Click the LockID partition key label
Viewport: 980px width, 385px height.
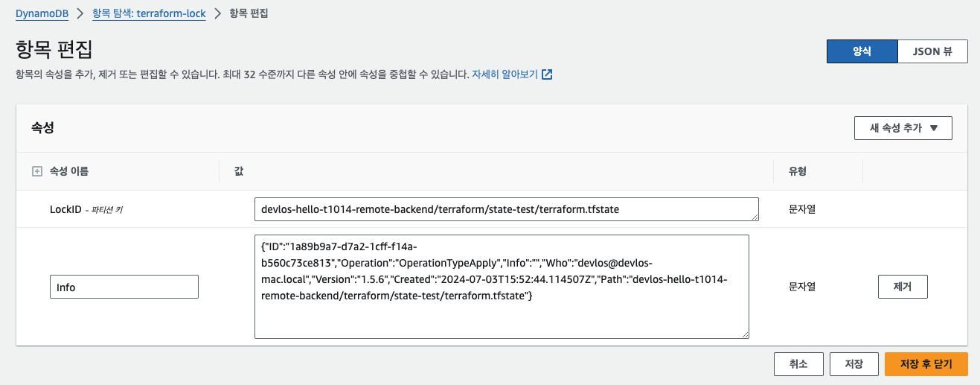click(x=86, y=210)
